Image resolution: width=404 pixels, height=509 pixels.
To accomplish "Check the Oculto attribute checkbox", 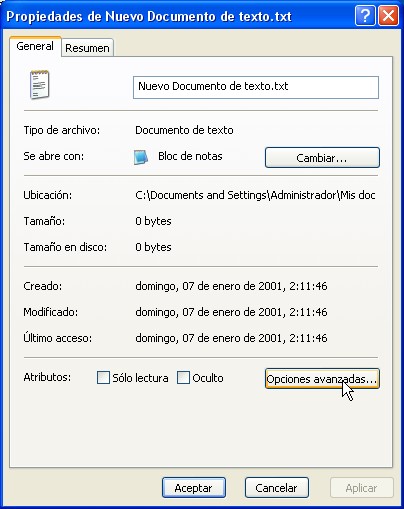I will tap(183, 378).
